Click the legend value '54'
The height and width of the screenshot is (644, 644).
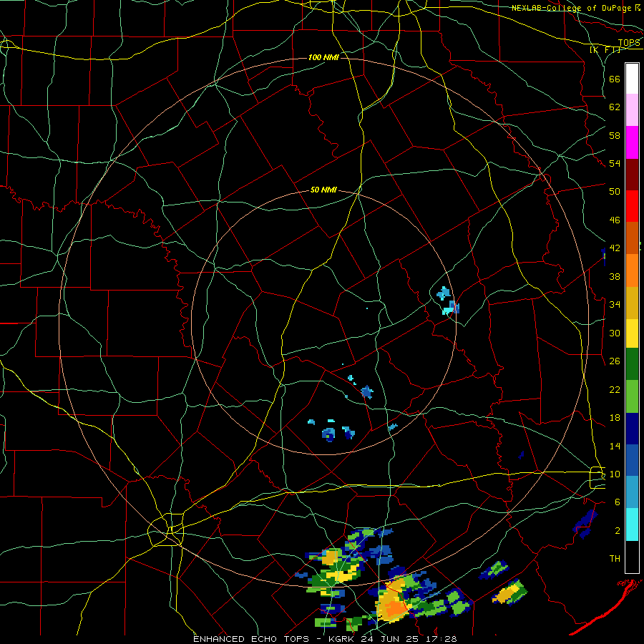click(615, 163)
